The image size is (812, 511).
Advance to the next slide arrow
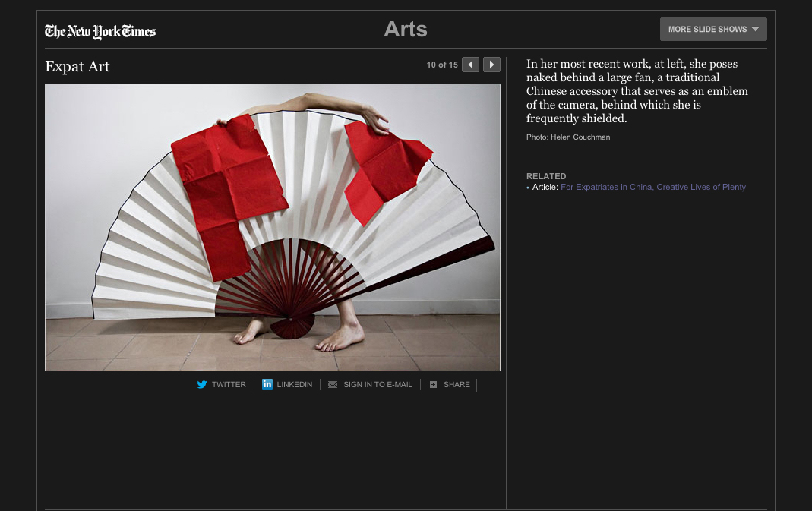tap(492, 65)
